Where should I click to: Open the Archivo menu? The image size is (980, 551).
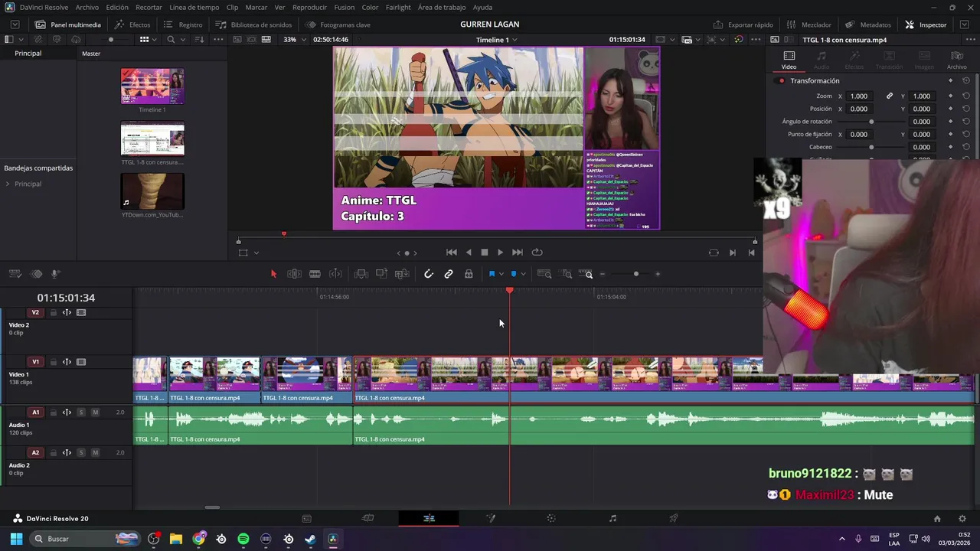pyautogui.click(x=87, y=7)
